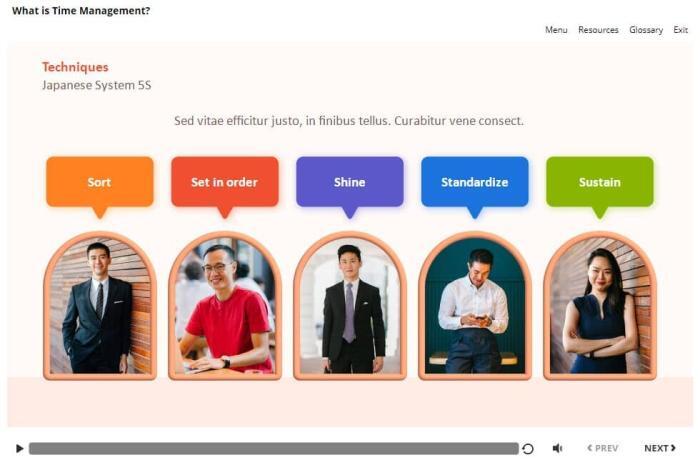Click the gray playback seekbar
Image resolution: width=700 pixels, height=470 pixels.
point(274,448)
